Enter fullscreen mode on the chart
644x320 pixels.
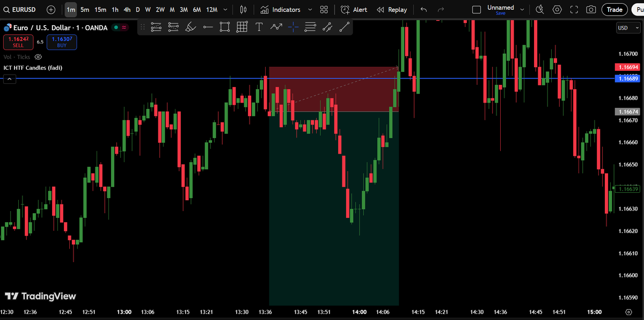point(574,9)
